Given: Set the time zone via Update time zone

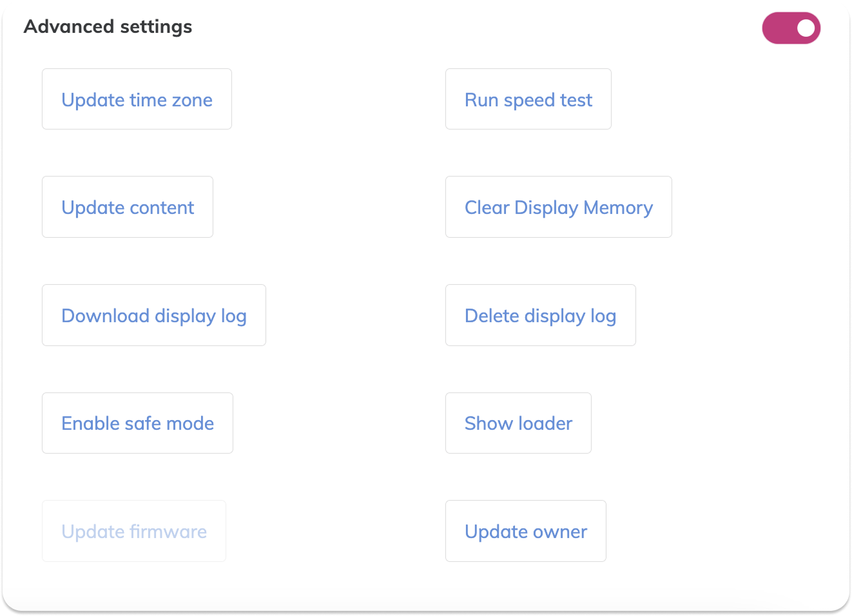Looking at the screenshot, I should pyautogui.click(x=137, y=99).
